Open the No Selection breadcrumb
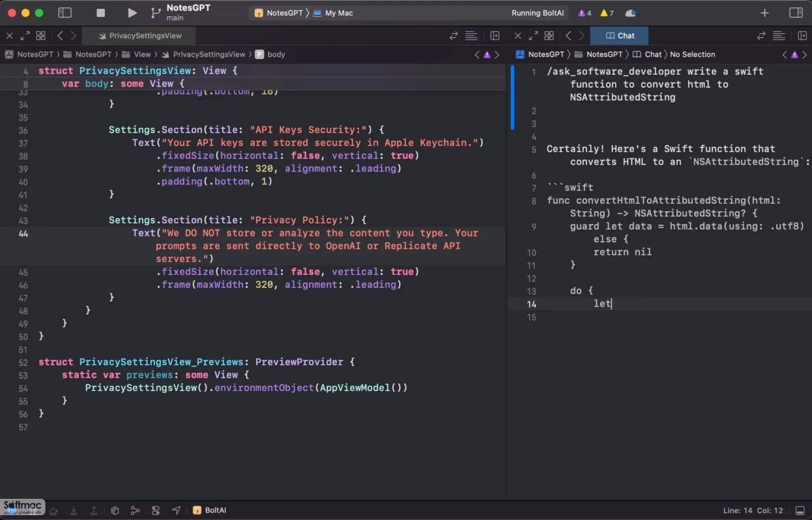 693,54
